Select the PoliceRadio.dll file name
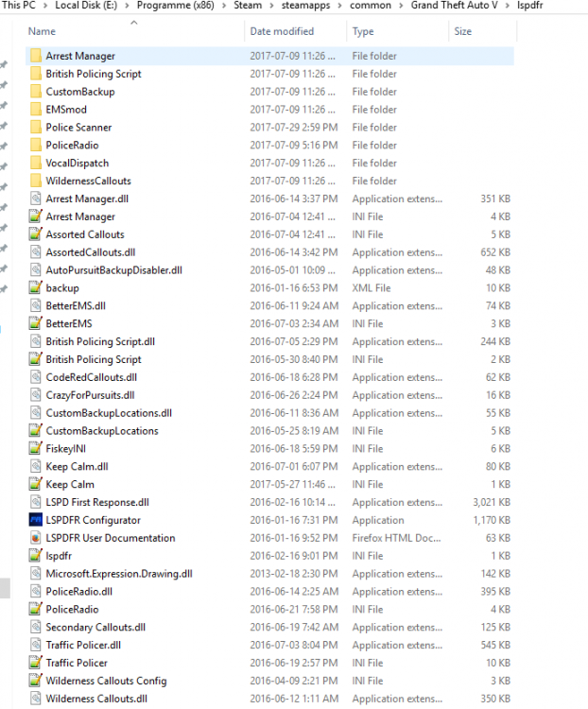This screenshot has width=588, height=709. 79,592
